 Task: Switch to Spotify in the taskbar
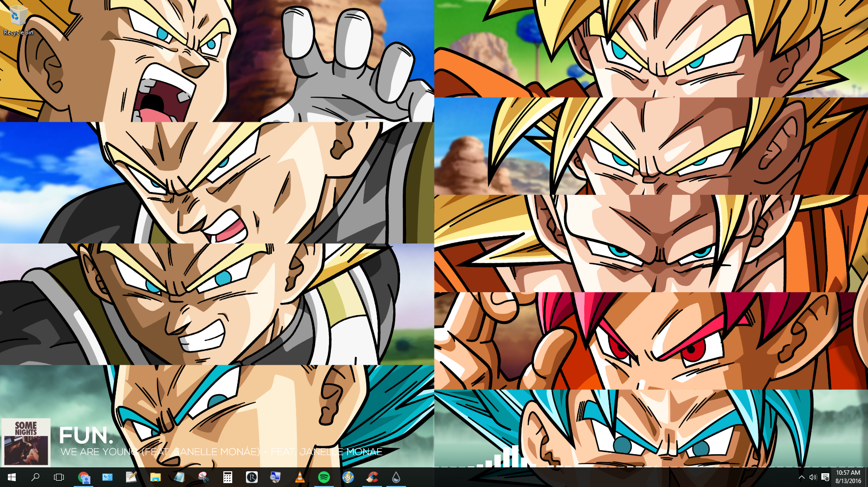(x=324, y=477)
